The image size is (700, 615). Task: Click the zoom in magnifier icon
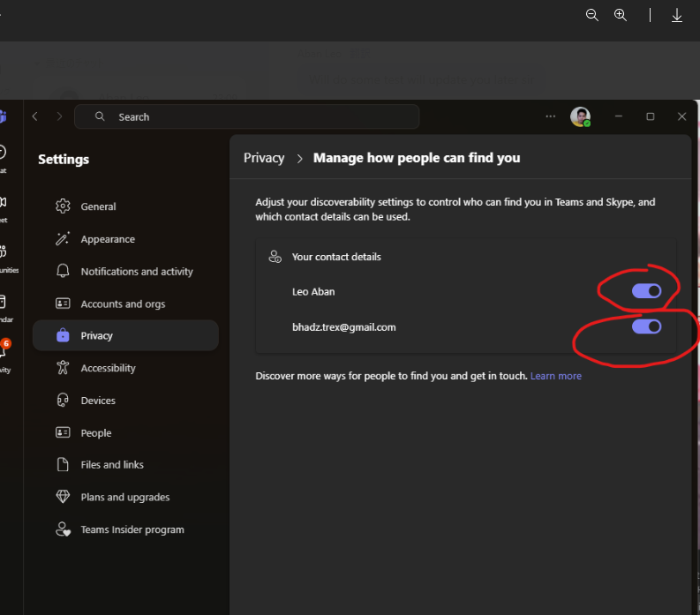pyautogui.click(x=621, y=15)
